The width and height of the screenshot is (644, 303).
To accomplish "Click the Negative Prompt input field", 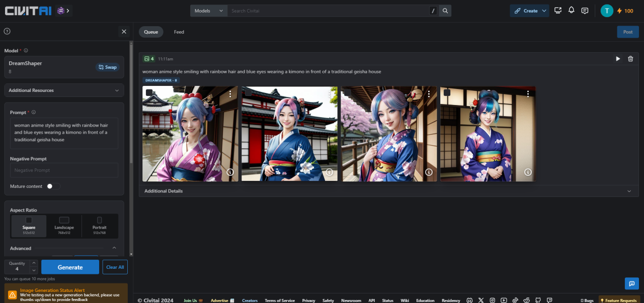I will pos(64,170).
